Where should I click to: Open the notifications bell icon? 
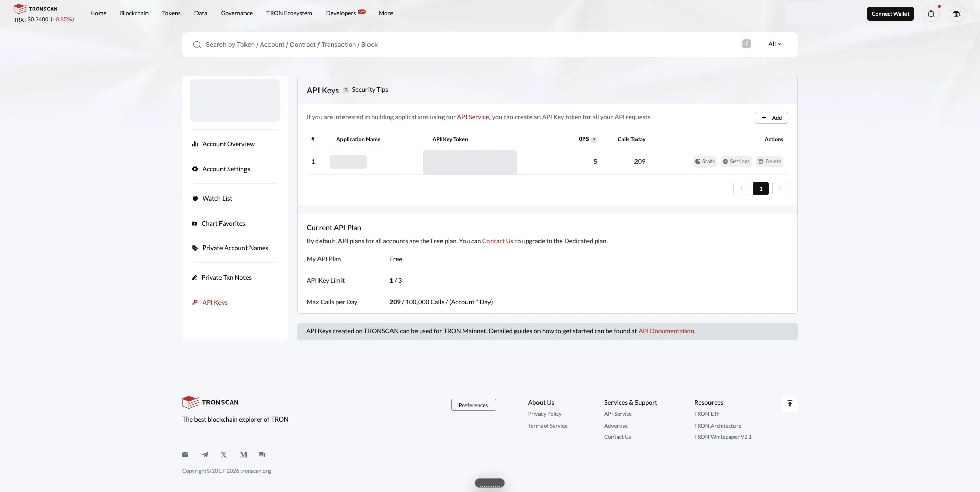point(931,14)
